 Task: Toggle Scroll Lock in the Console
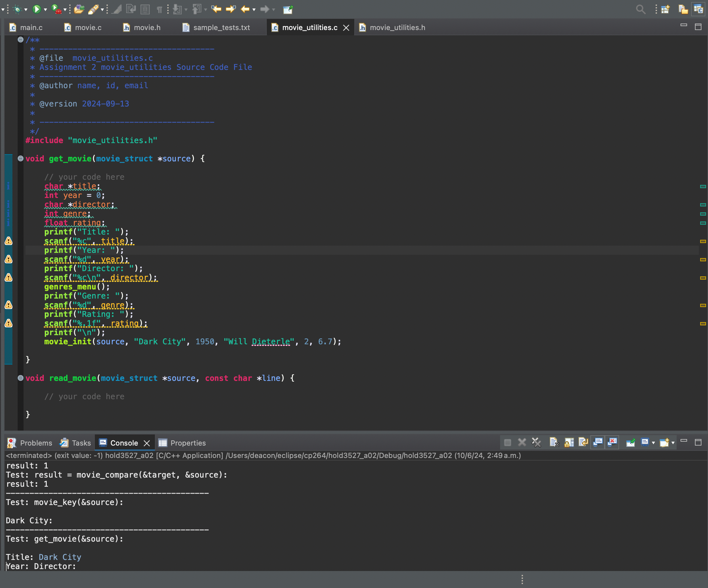click(x=569, y=442)
